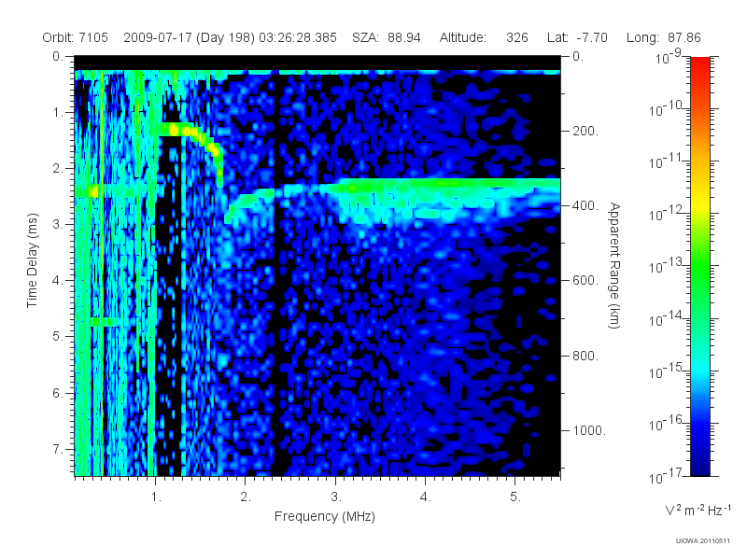Click the 'Orbit: 7105' header text
The width and height of the screenshot is (747, 560).
tap(76, 37)
